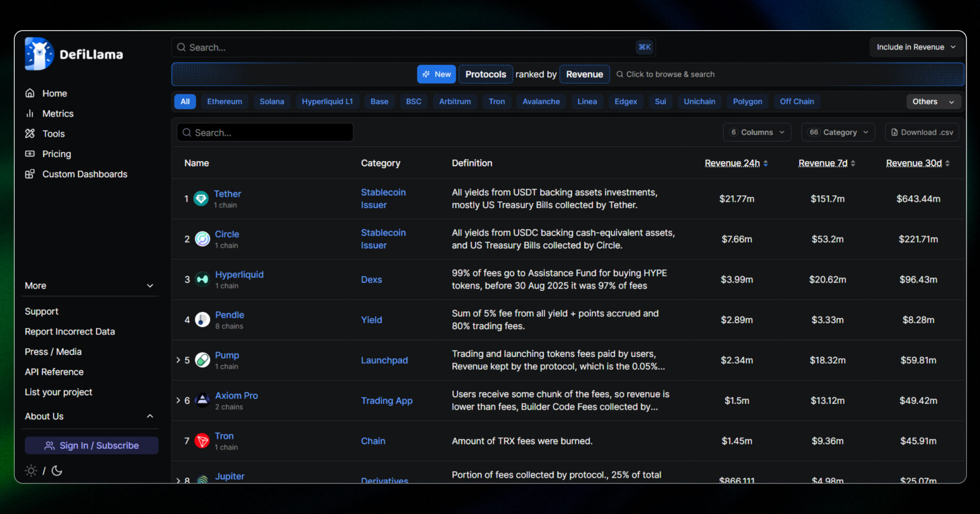Switch to dark theme moon icon
The height and width of the screenshot is (514, 980).
(57, 471)
